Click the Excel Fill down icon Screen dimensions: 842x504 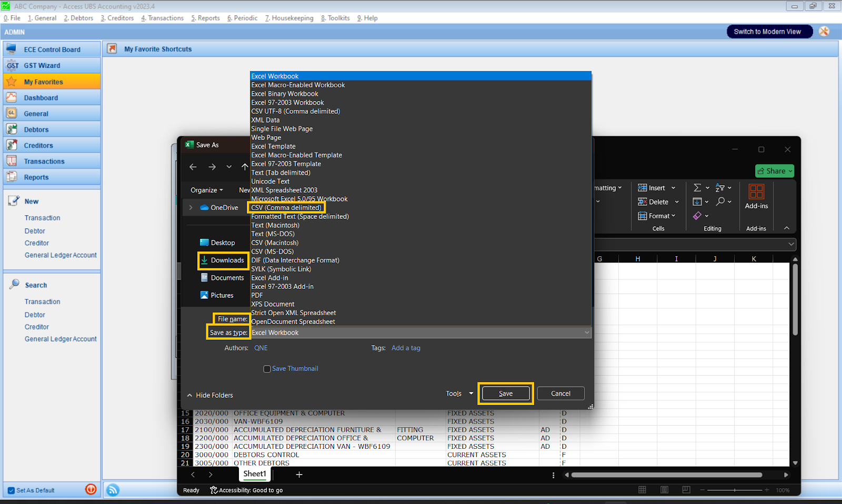point(697,201)
